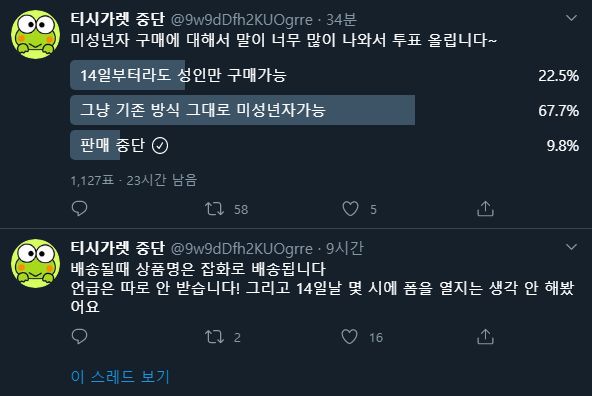Share the poll tweet

[485, 208]
